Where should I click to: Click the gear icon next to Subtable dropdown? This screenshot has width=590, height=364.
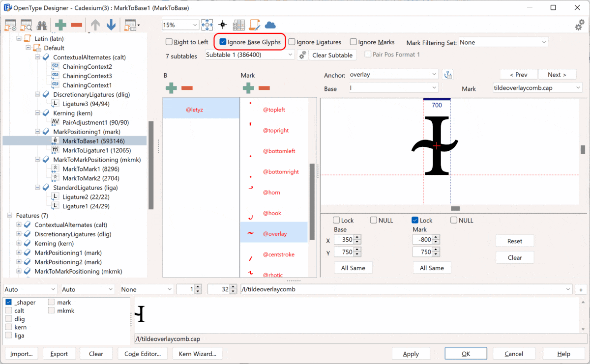click(x=302, y=55)
